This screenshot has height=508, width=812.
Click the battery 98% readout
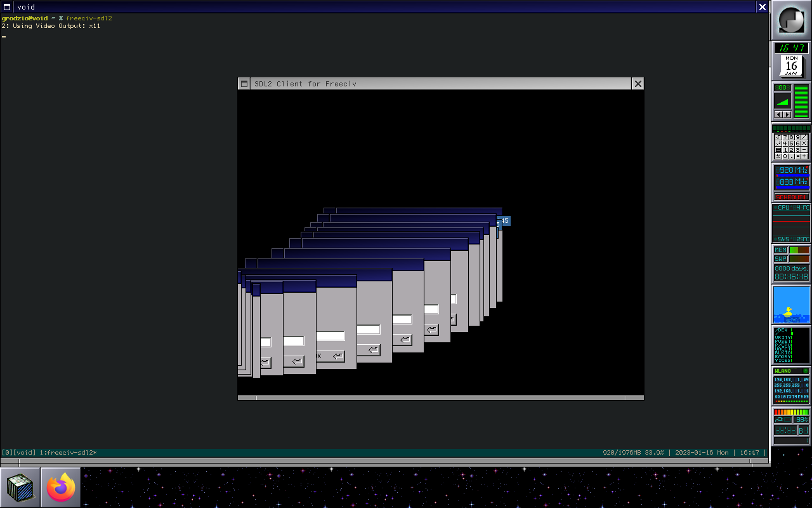pyautogui.click(x=801, y=419)
